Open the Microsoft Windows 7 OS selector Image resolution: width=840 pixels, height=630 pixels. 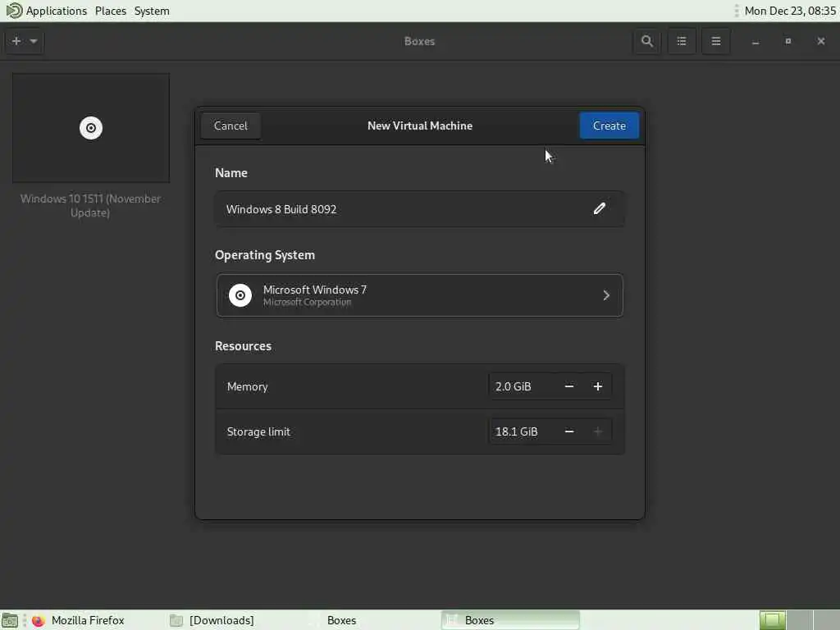[419, 295]
